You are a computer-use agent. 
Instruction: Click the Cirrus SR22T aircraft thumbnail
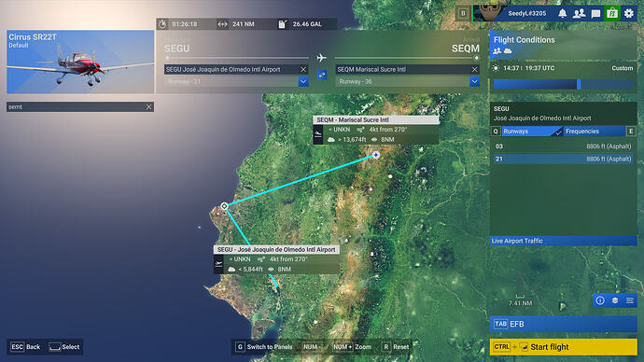click(x=80, y=62)
